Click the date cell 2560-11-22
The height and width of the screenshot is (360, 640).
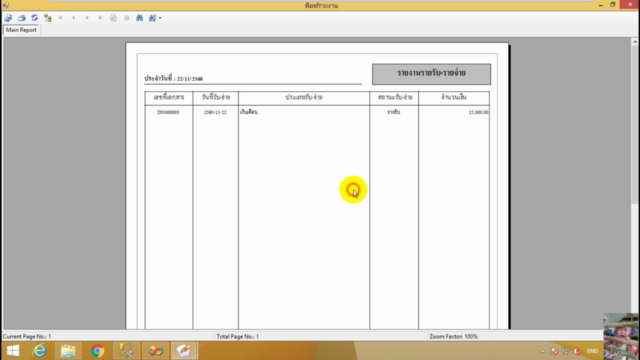pyautogui.click(x=215, y=112)
